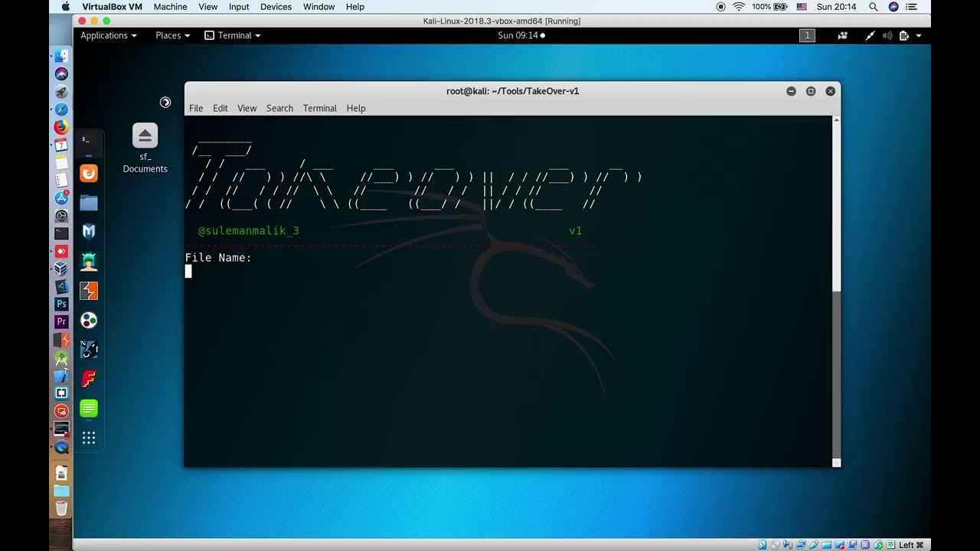The image size is (980, 551).
Task: Launch Firefox from the macOS dock
Action: [x=61, y=127]
